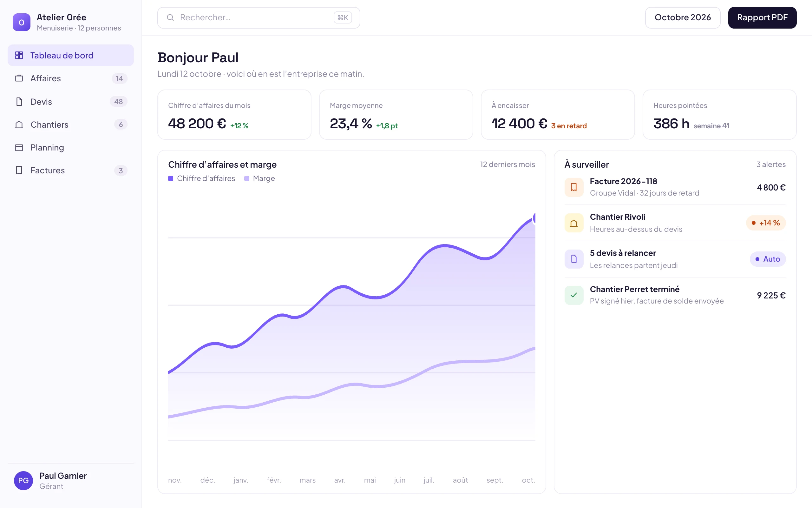
Task: Open the Marge moyenne card
Action: coord(396,115)
